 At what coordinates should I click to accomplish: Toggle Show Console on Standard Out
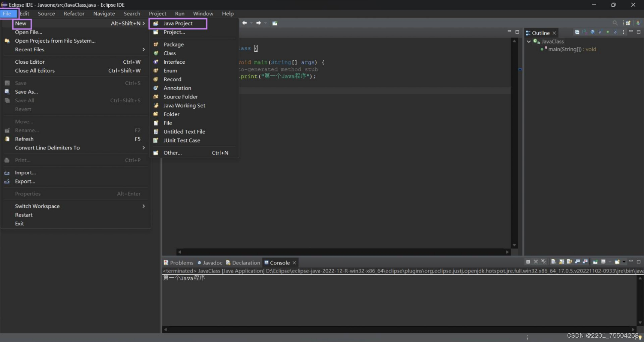click(577, 262)
